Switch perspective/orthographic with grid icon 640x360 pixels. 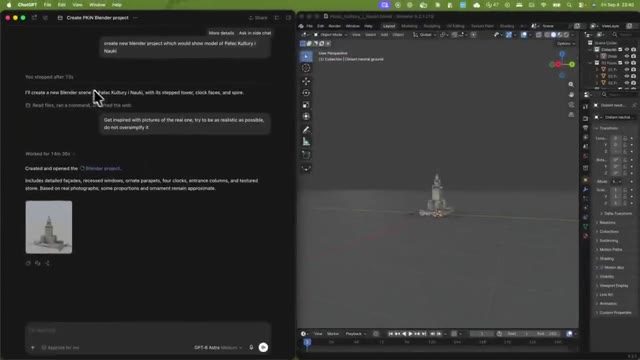pyautogui.click(x=571, y=115)
